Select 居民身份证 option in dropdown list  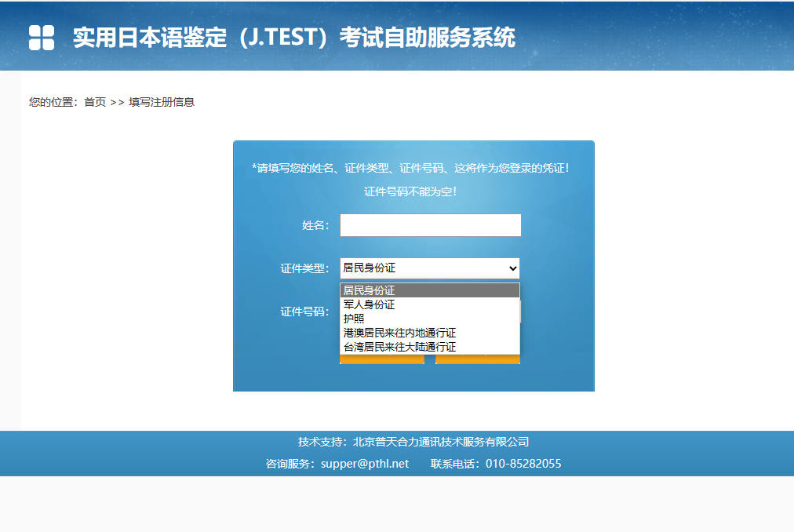pos(430,290)
